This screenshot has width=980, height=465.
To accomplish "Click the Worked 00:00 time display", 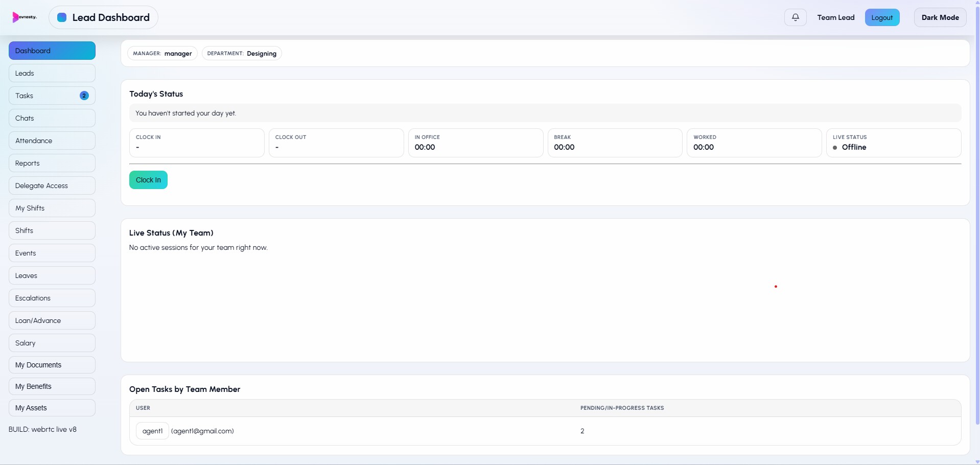I will tap(704, 148).
